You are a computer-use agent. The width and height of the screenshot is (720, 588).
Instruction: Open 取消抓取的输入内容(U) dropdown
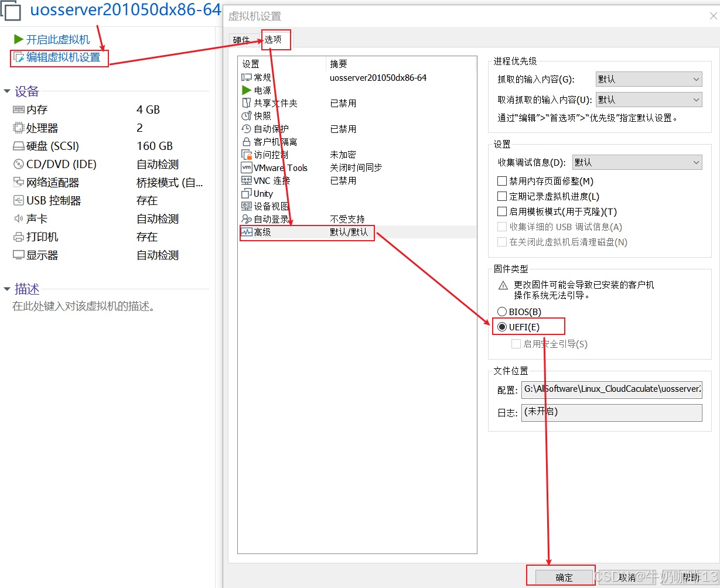click(649, 100)
